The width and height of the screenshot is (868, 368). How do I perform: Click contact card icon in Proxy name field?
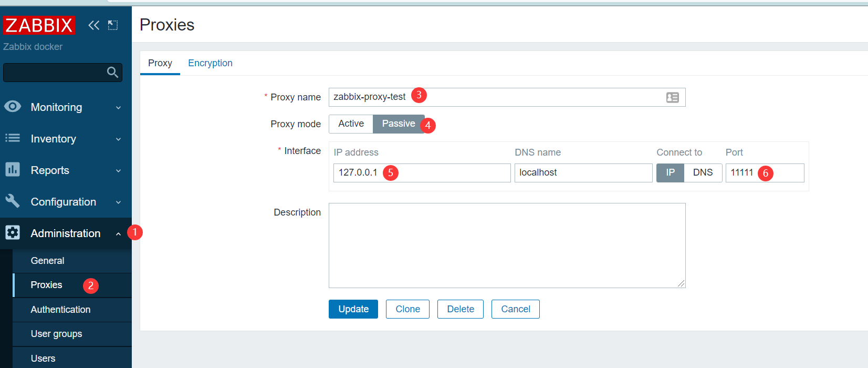click(672, 97)
